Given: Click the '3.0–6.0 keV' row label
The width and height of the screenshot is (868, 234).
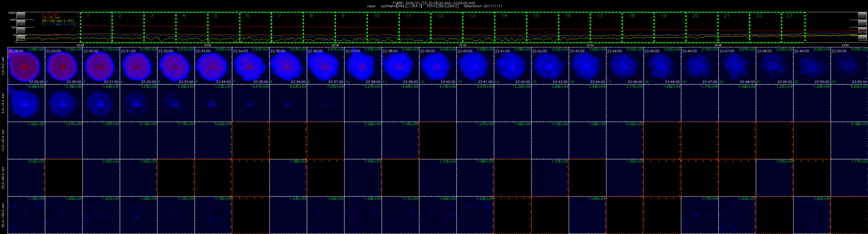Looking at the screenshot, I should pyautogui.click(x=3, y=66).
